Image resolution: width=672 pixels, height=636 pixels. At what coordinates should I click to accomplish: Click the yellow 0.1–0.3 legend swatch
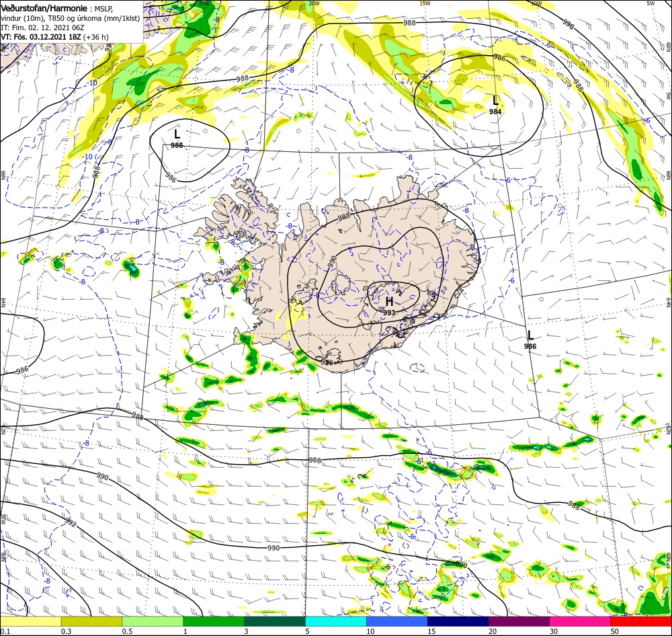point(30,621)
